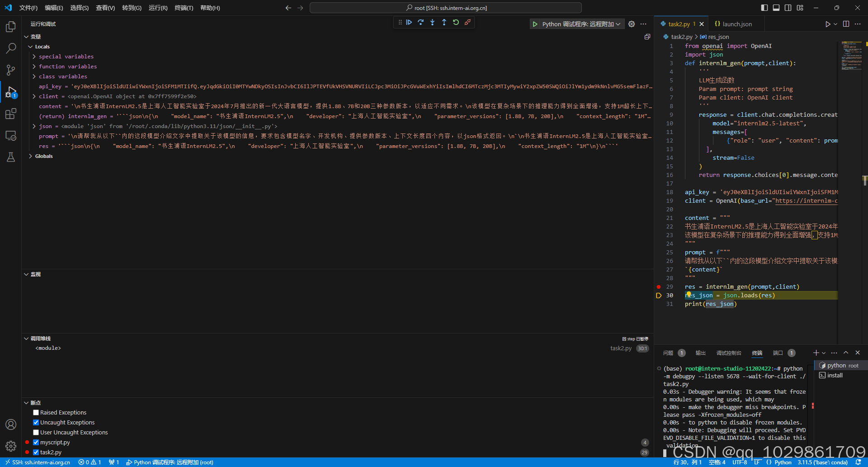Click UTF-8 encoding status item
Viewport: 868px width, 467px height.
pyautogui.click(x=740, y=462)
